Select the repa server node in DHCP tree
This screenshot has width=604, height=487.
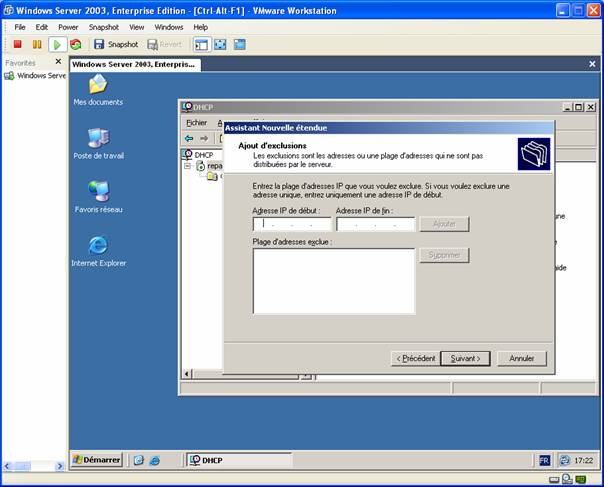click(210, 166)
